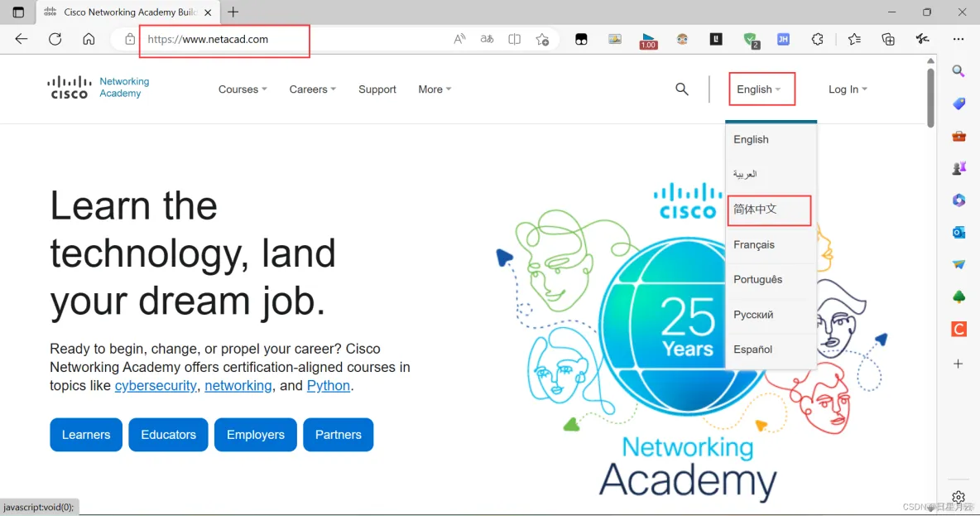Open a new browser tab

point(233,12)
